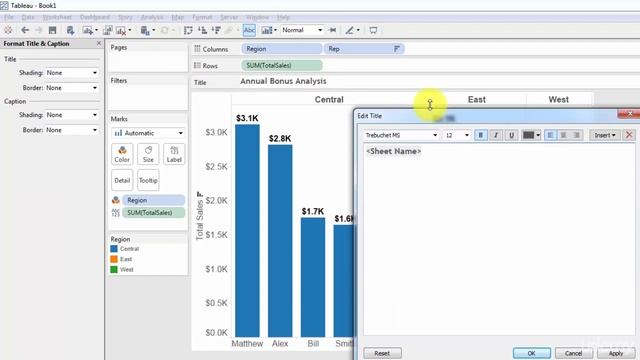The width and height of the screenshot is (640, 360).
Task: Toggle the mark labels Abc button
Action: coord(249,30)
